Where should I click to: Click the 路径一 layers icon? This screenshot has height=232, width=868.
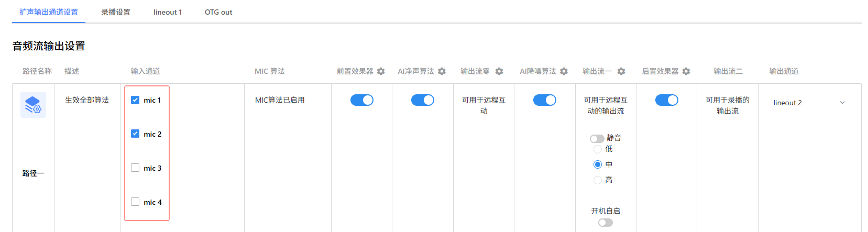33,105
